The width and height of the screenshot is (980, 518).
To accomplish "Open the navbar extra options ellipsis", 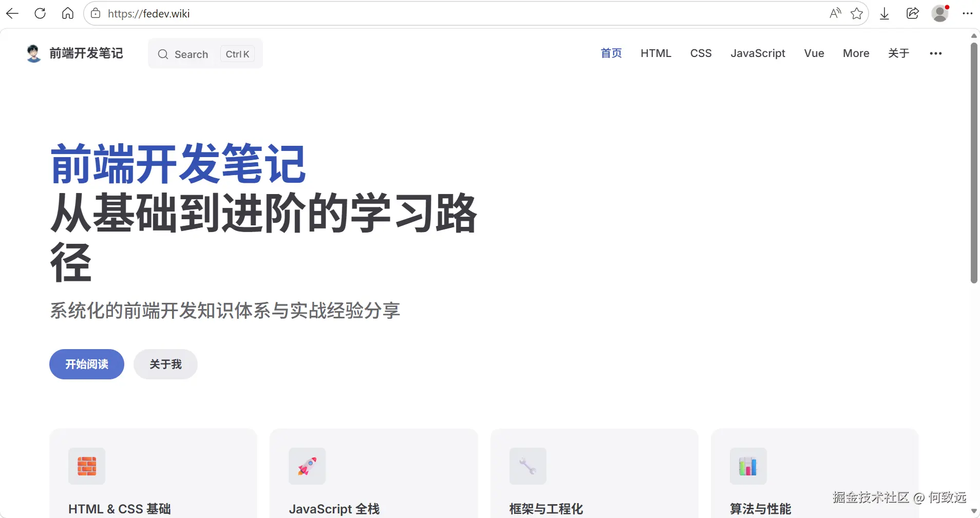I will coord(936,53).
